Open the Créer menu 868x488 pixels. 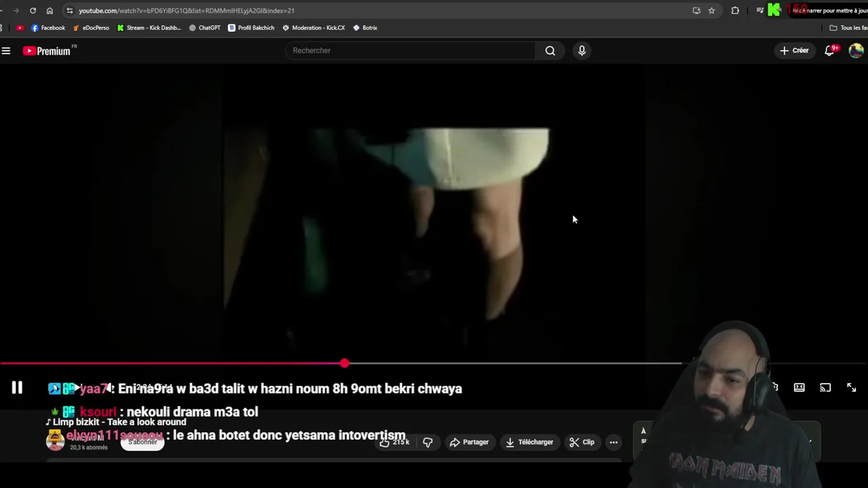coord(794,51)
